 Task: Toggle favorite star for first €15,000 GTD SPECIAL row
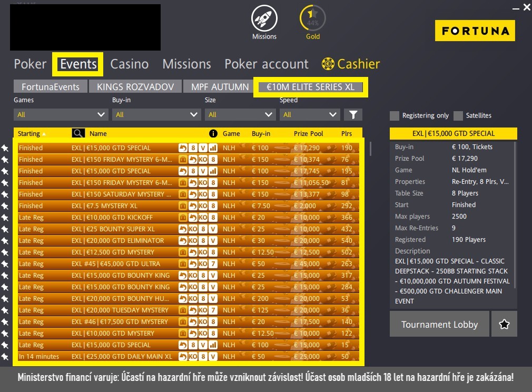5,148
